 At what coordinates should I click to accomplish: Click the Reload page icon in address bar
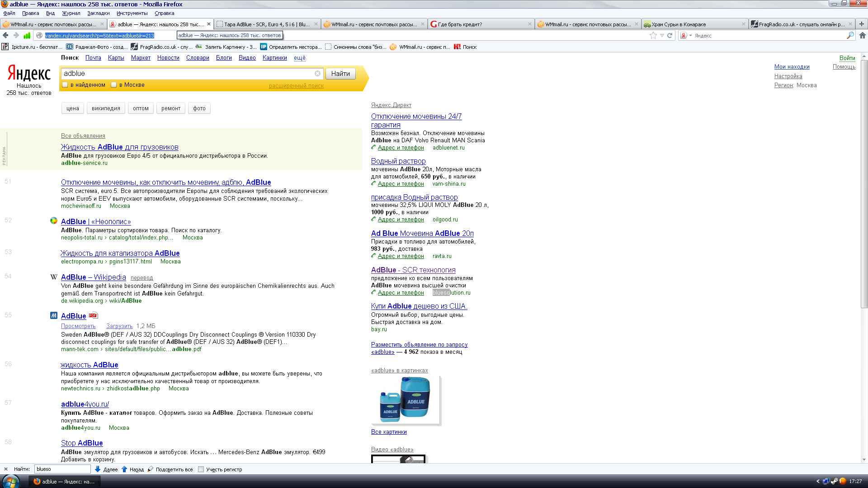[670, 35]
